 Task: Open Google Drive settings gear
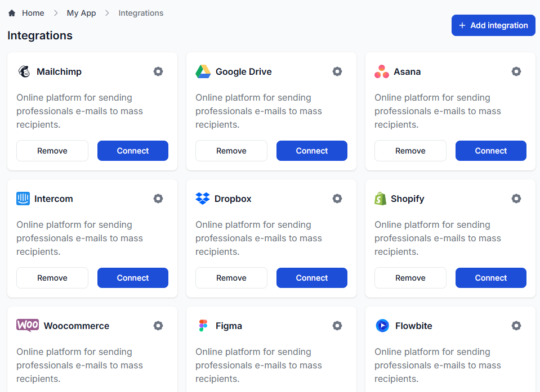[x=337, y=71]
